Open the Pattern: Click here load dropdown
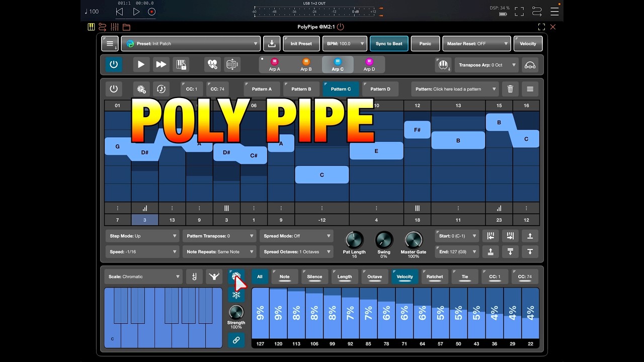Screen dimensions: 644x362 tap(455, 89)
